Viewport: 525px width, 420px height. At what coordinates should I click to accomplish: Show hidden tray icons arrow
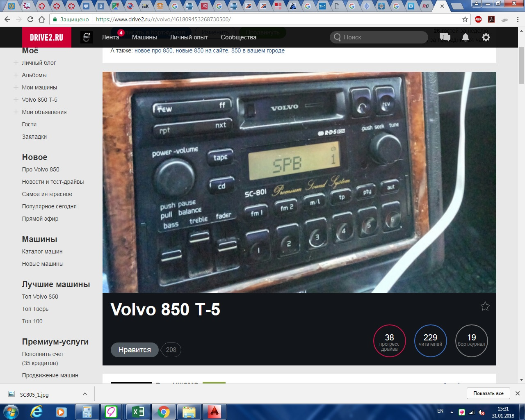(x=452, y=412)
